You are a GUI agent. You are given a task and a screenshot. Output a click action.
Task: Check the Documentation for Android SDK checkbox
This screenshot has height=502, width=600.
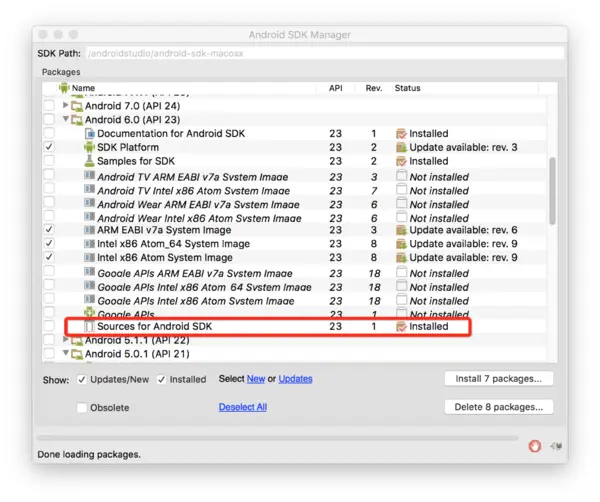point(49,133)
